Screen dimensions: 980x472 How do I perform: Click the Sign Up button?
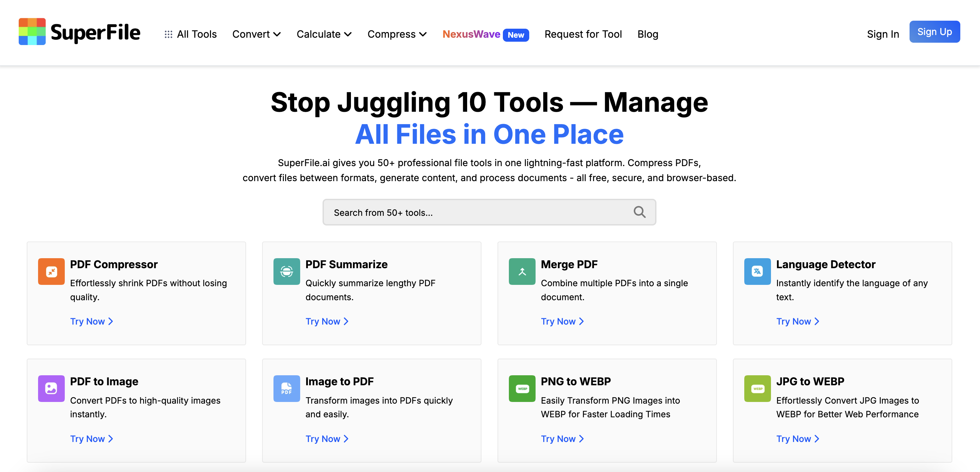tap(935, 32)
